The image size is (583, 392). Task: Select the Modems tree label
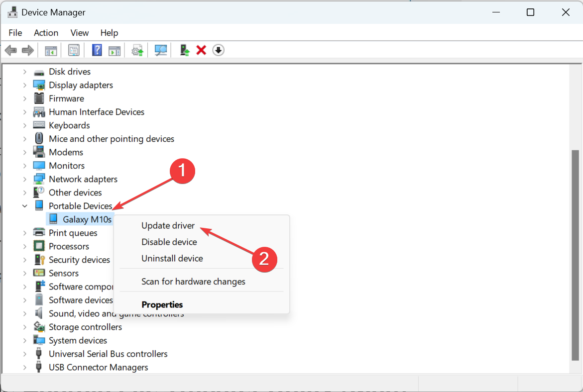66,152
